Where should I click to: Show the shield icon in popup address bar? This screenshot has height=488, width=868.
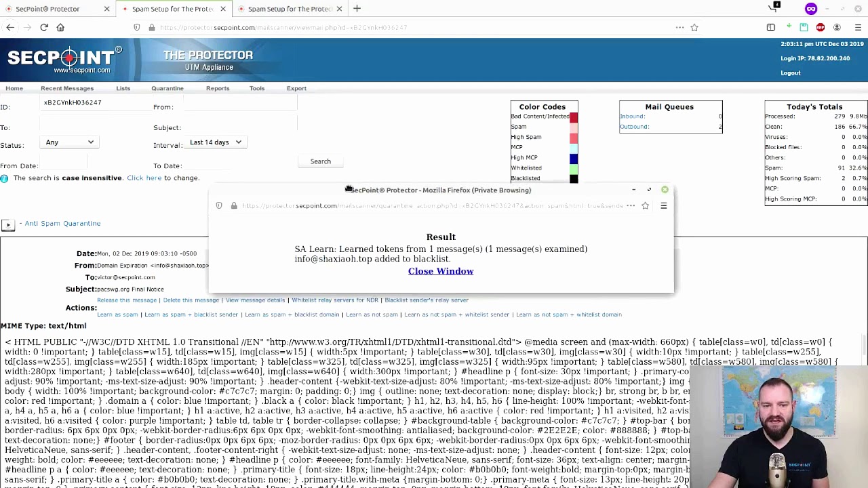219,205
